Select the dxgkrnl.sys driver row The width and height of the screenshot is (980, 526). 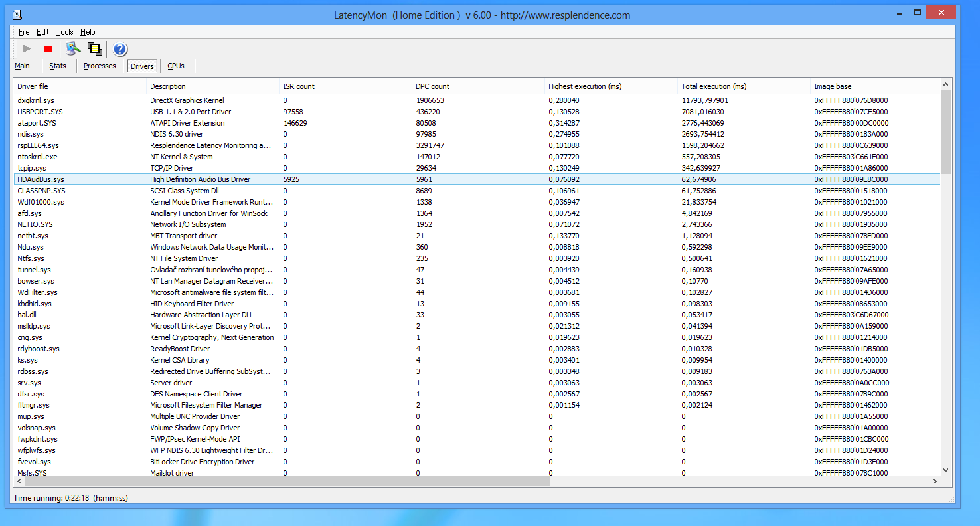(x=36, y=100)
